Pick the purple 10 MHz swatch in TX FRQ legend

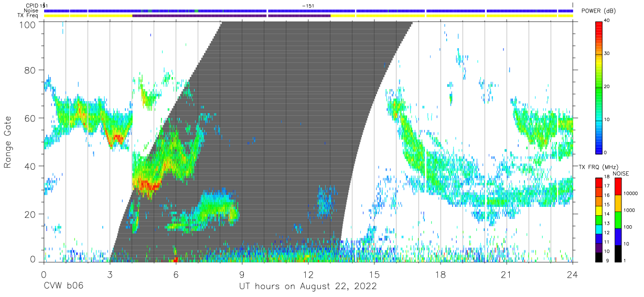coord(598,248)
